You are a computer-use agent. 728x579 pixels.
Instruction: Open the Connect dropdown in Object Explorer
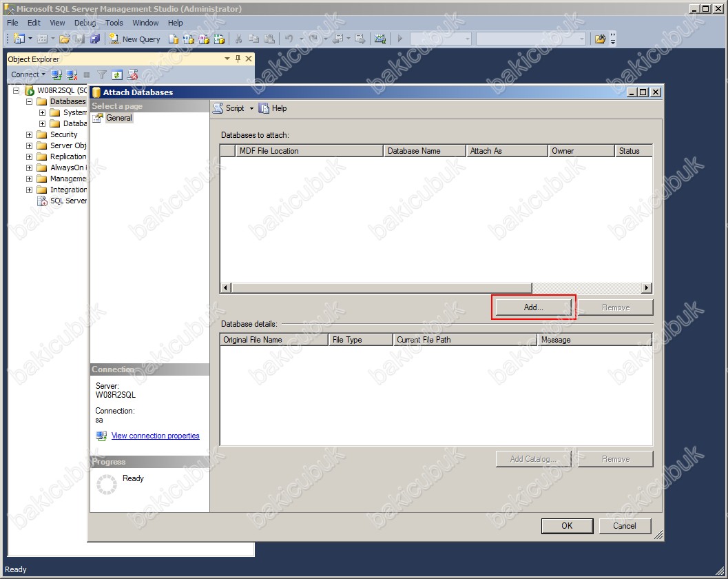(x=43, y=74)
